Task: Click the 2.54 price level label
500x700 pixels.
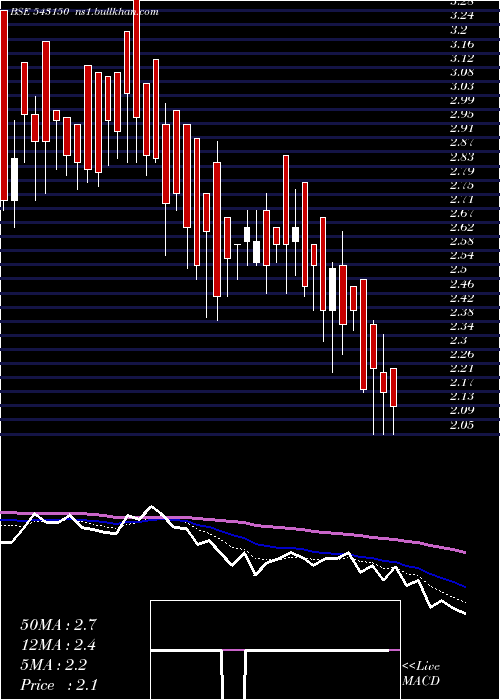Action: [x=462, y=256]
